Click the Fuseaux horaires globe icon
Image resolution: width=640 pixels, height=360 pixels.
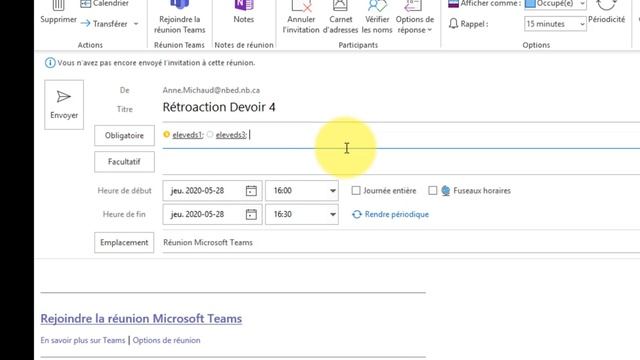pos(446,191)
